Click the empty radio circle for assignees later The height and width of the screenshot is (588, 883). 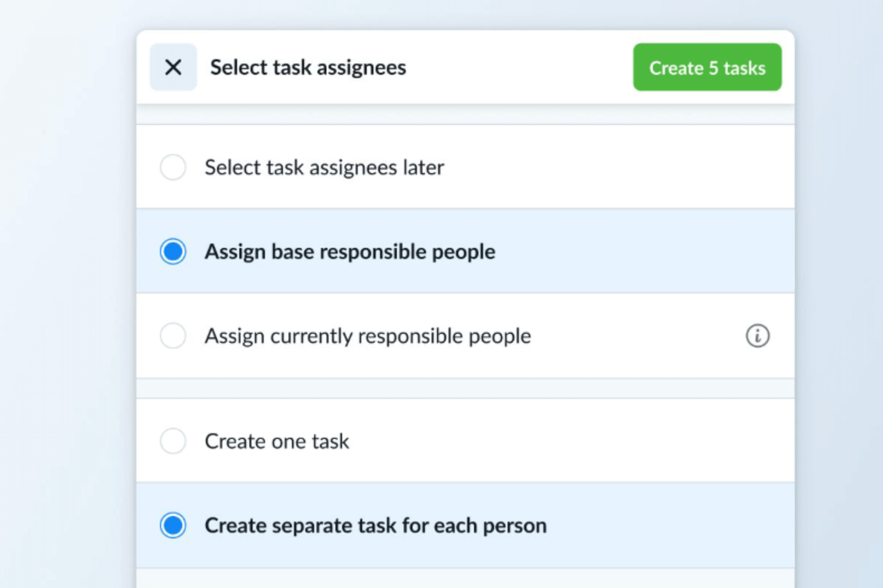tap(173, 167)
